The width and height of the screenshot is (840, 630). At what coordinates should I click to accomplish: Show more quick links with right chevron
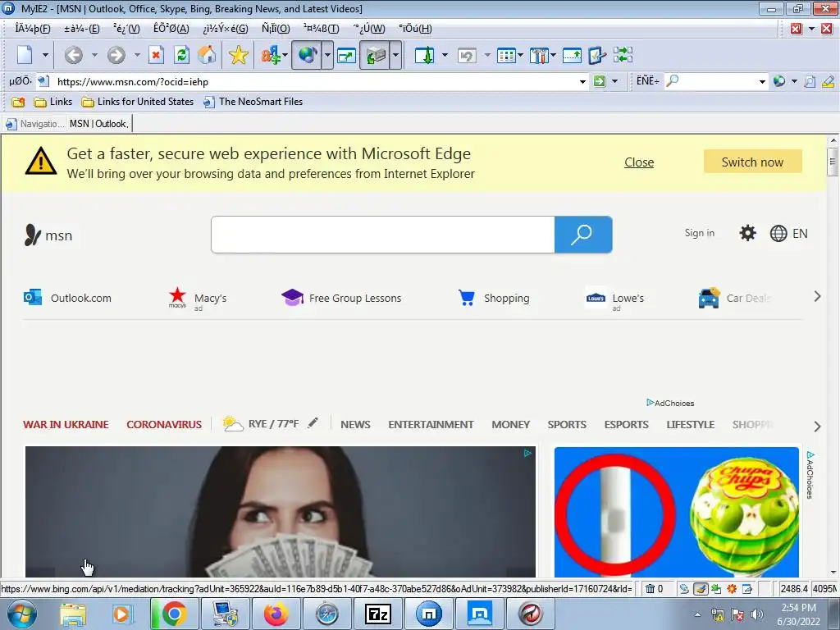tap(817, 297)
